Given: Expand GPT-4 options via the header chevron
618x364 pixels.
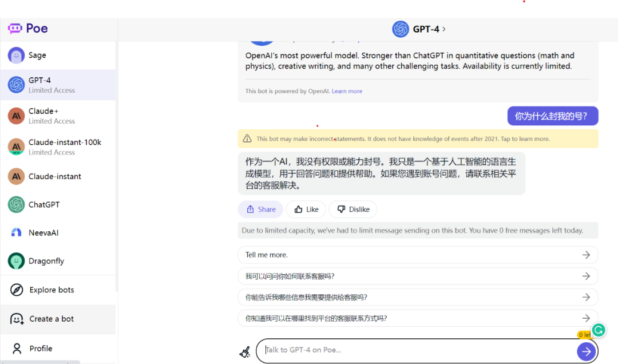Looking at the screenshot, I should pyautogui.click(x=445, y=29).
